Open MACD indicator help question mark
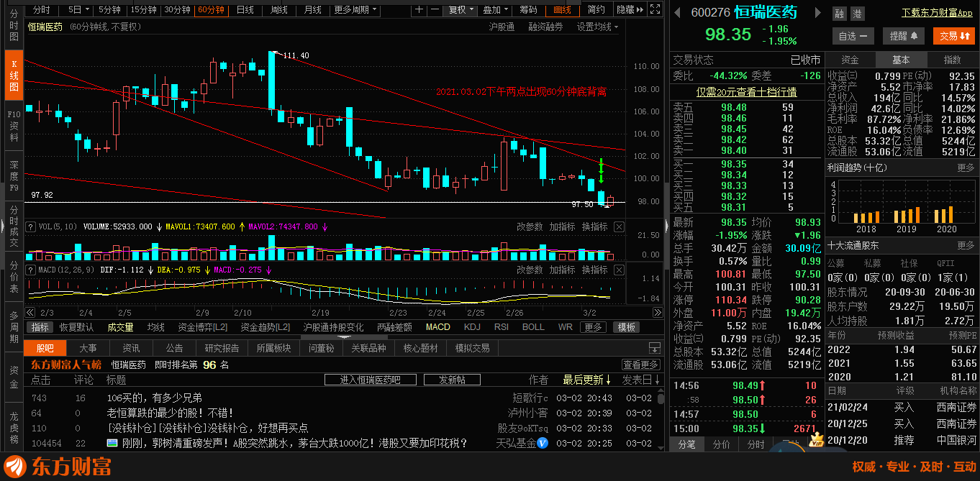Image resolution: width=980 pixels, height=481 pixels. pyautogui.click(x=30, y=270)
